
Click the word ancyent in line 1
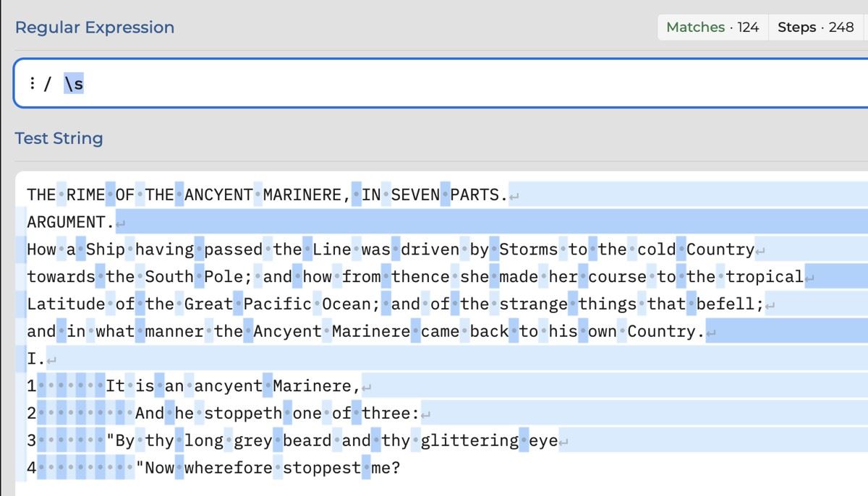[x=229, y=386]
